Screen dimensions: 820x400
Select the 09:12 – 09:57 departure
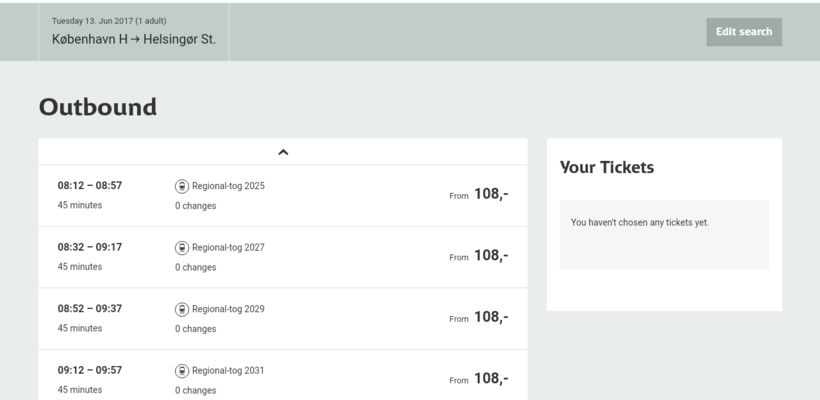point(90,371)
